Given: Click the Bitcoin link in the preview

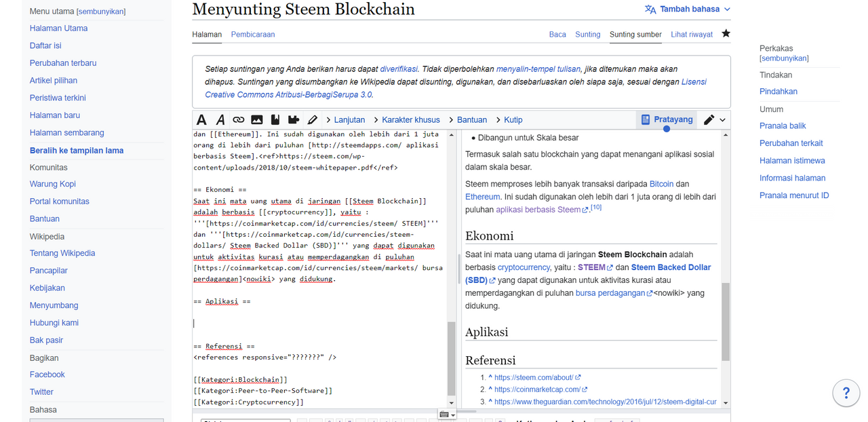Looking at the screenshot, I should point(662,185).
